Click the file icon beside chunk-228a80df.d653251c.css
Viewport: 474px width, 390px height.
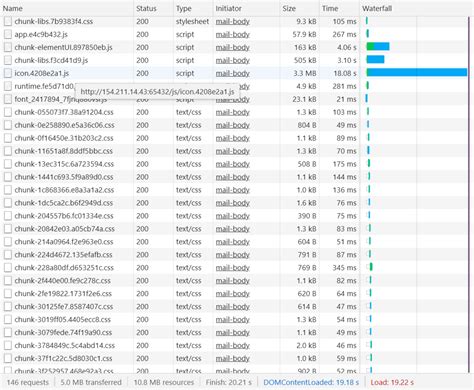[8, 268]
